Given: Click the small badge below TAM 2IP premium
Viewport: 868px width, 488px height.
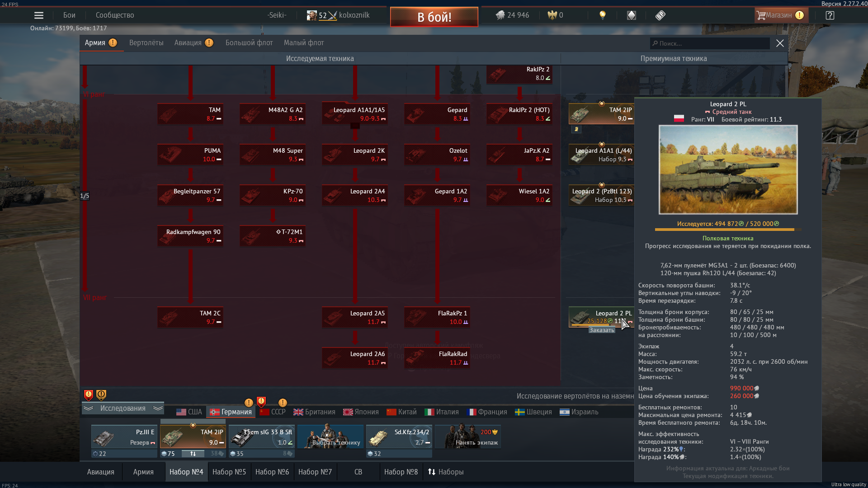Looking at the screenshot, I should pyautogui.click(x=576, y=129).
